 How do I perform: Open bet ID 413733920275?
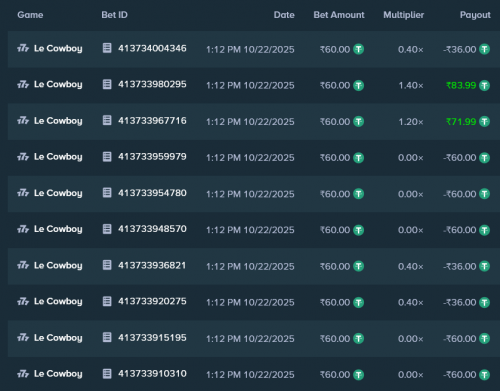152,301
